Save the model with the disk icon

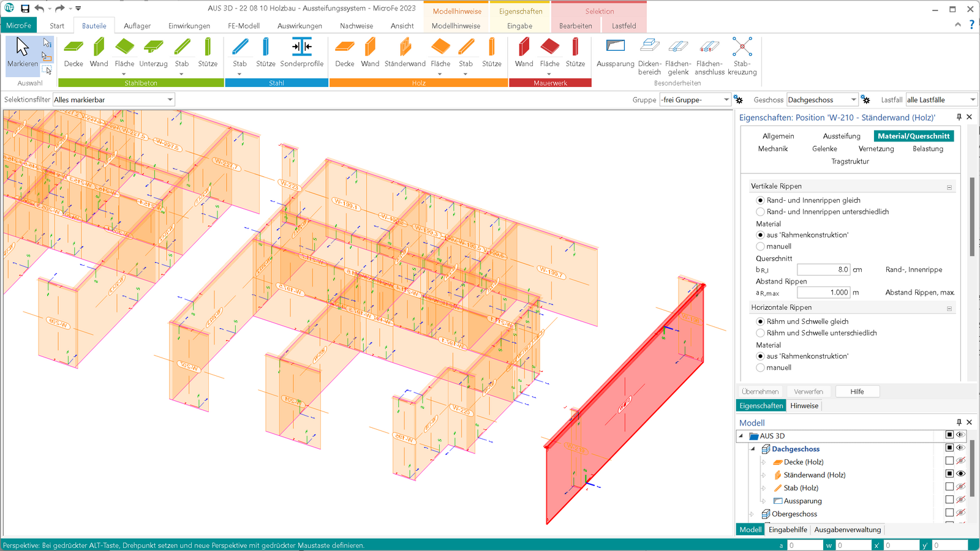25,9
